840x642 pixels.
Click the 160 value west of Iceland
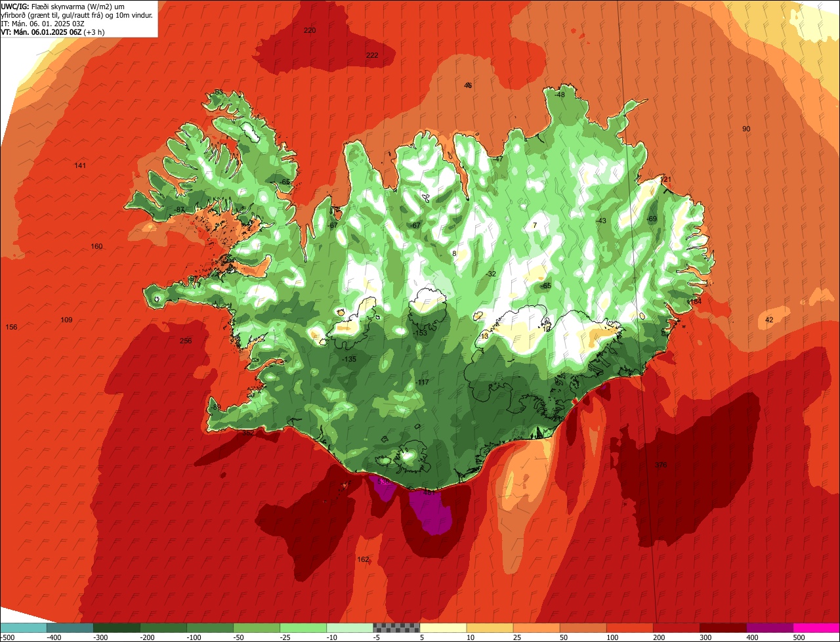96,246
